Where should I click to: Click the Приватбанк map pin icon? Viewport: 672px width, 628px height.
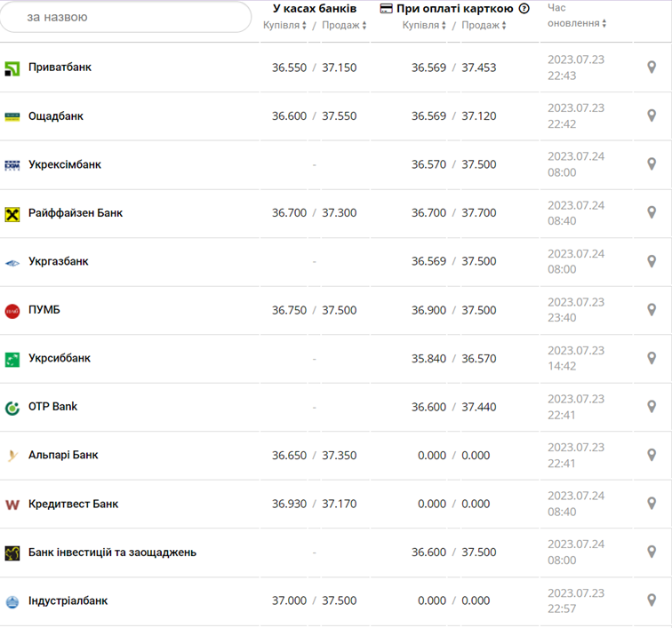click(652, 68)
